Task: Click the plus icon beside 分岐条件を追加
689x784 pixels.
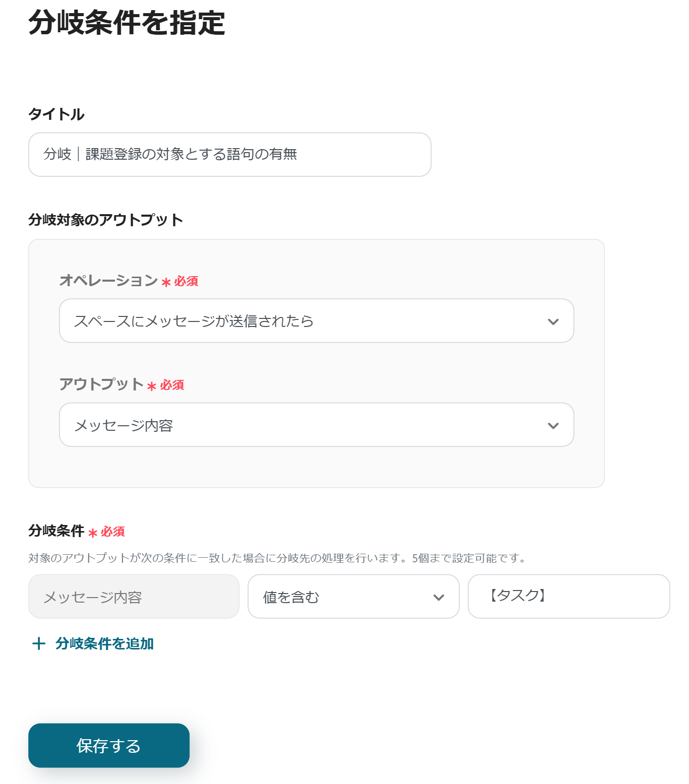Action: (39, 643)
